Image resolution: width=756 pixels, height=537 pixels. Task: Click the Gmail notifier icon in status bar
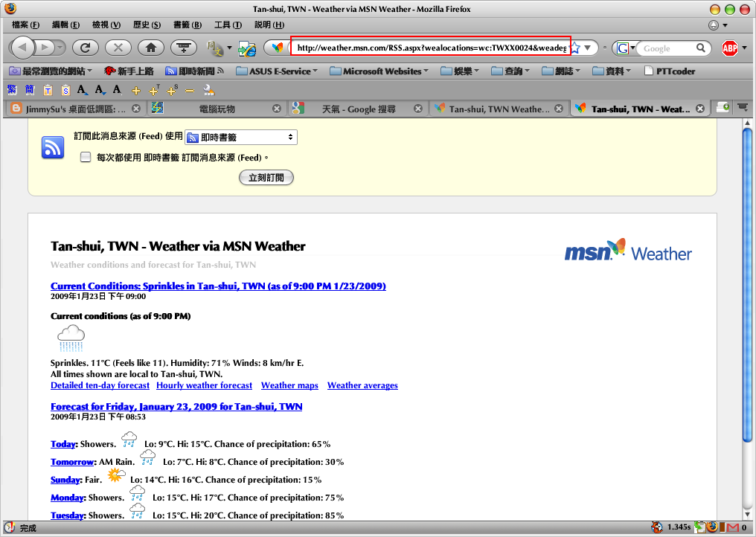[x=733, y=527]
